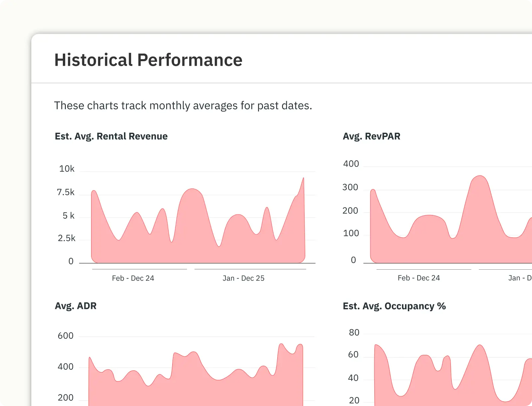Select the 80 axis label on Occupancy chart
Viewport: 532px width, 406px height.
point(354,332)
